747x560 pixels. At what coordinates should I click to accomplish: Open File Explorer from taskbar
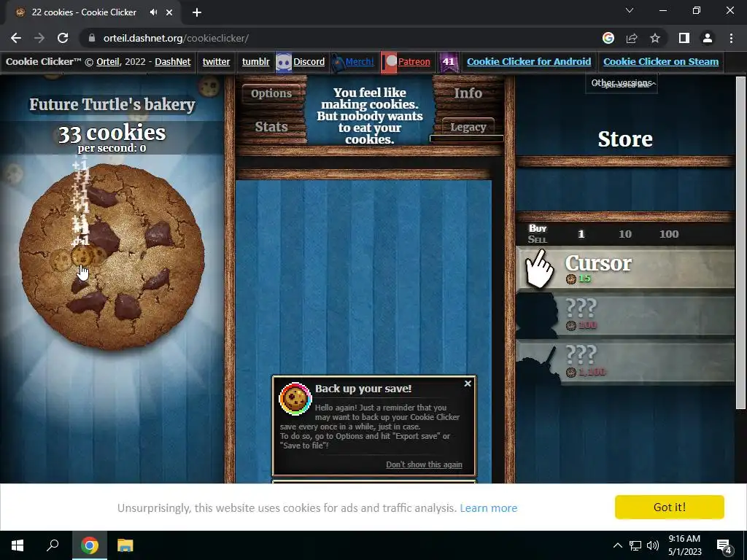pyautogui.click(x=125, y=545)
